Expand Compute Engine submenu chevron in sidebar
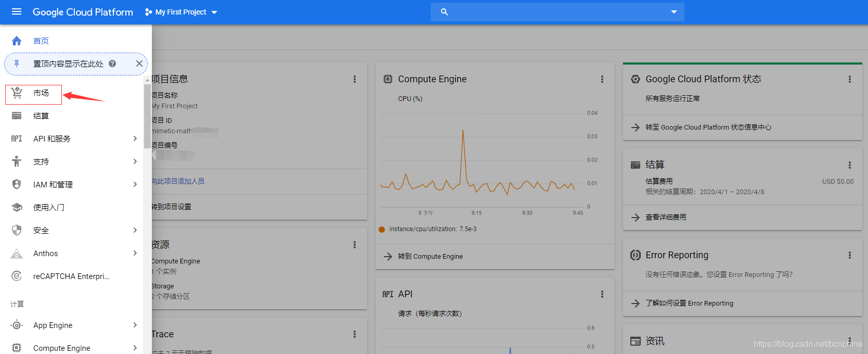Viewport: 868px width, 354px height. point(135,348)
